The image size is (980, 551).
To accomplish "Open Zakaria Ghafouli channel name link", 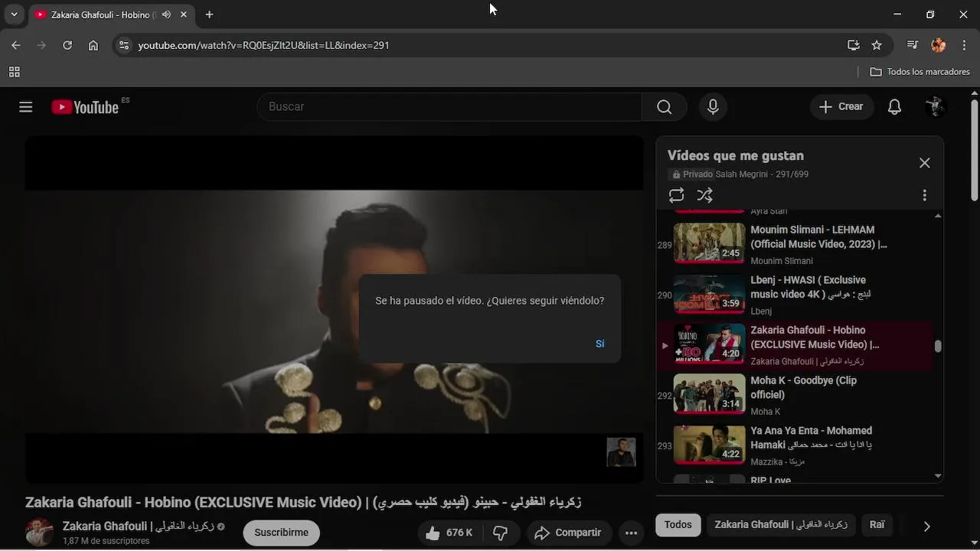I will 138,527.
